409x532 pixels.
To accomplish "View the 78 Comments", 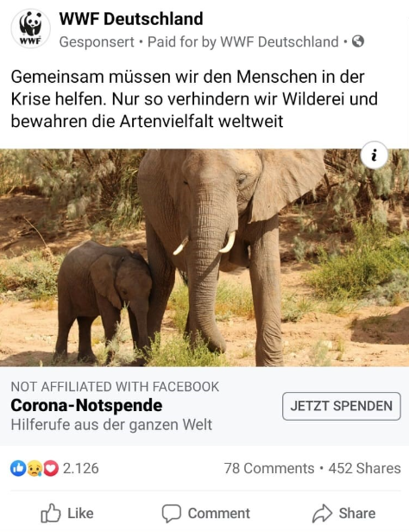I will 269,468.
